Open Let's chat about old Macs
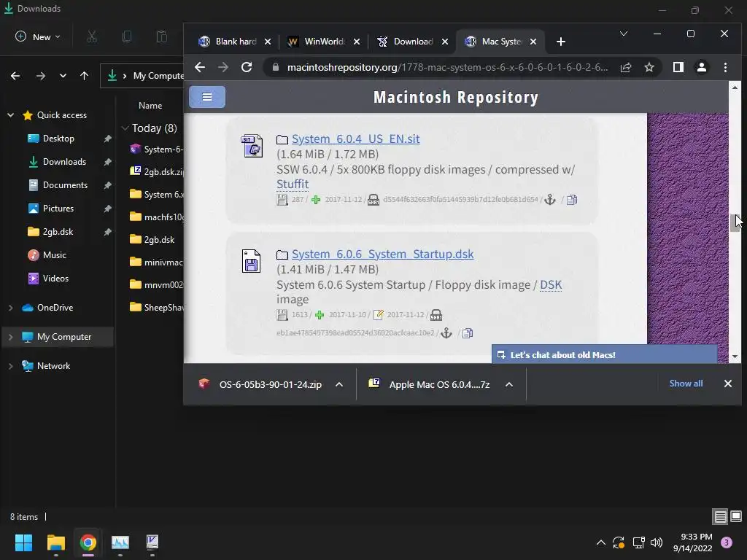 604,355
